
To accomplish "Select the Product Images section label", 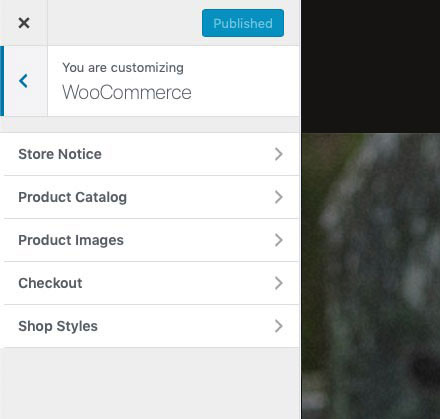I will coord(71,240).
